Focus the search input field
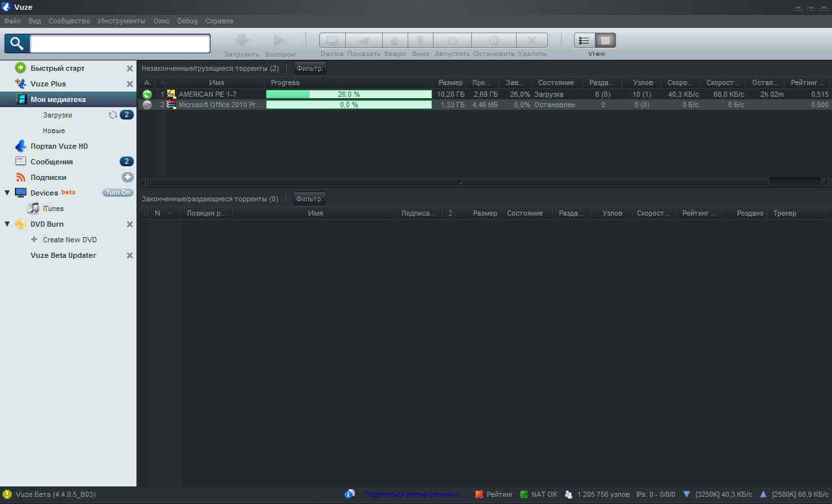The width and height of the screenshot is (832, 504). coord(120,44)
